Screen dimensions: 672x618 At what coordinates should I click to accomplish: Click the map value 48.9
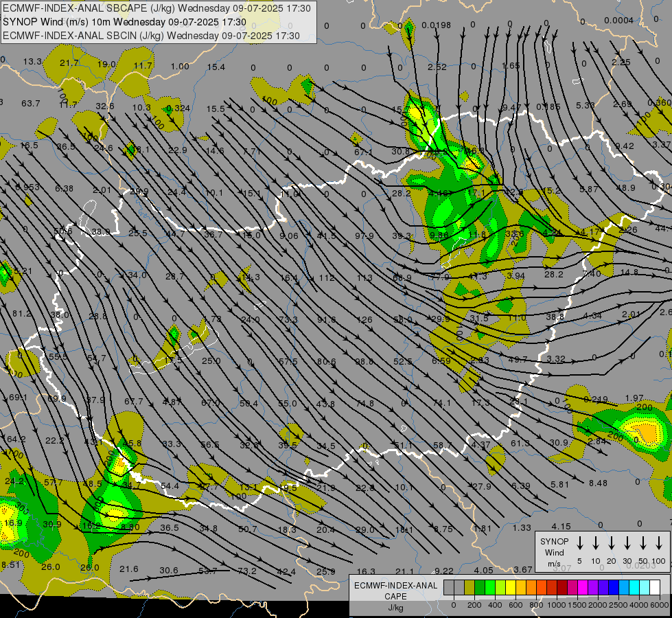[x=626, y=188]
